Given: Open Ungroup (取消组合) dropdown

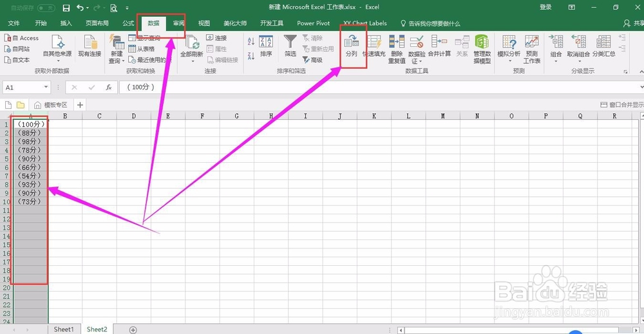Looking at the screenshot, I should coord(578,49).
